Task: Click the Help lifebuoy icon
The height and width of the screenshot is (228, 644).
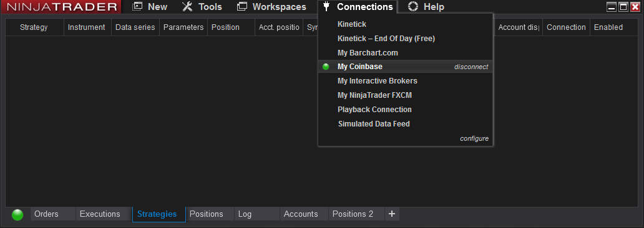Action: click(x=413, y=7)
